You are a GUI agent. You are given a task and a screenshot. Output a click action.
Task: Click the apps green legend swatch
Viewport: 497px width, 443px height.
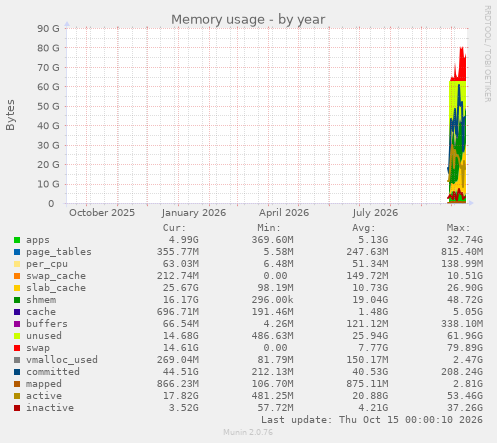(x=17, y=240)
